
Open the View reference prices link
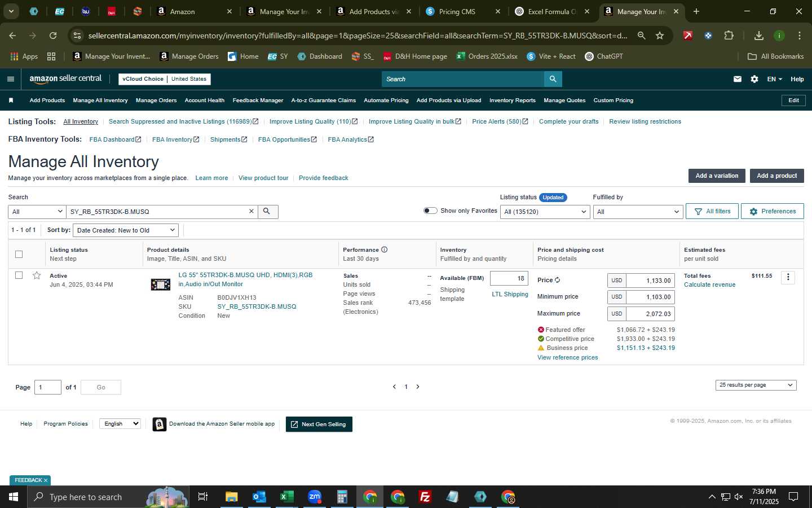567,357
